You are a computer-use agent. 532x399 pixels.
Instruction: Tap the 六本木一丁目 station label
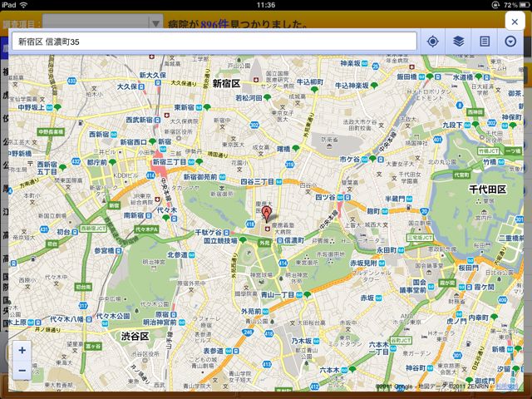pos(379,348)
